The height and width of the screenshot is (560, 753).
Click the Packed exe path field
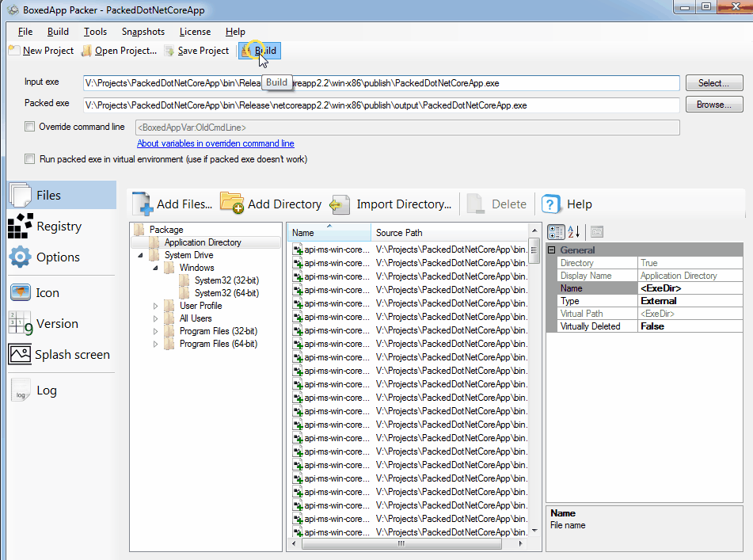coord(382,105)
